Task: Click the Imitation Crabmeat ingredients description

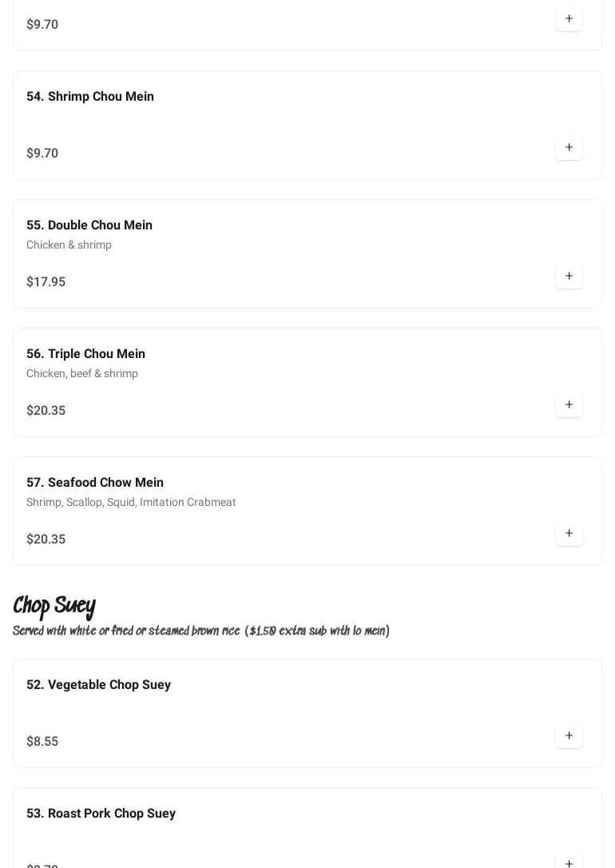Action: pyautogui.click(x=131, y=503)
